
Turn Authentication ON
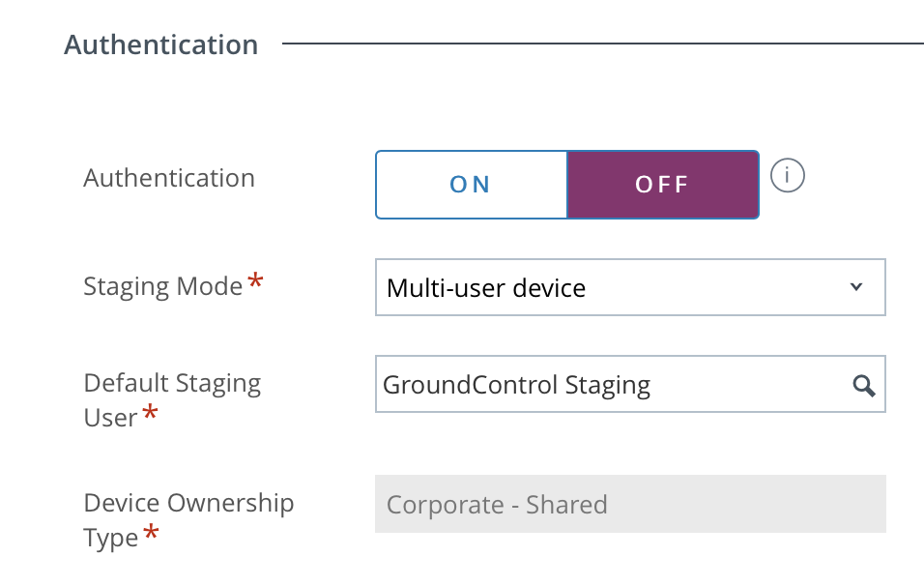point(471,185)
